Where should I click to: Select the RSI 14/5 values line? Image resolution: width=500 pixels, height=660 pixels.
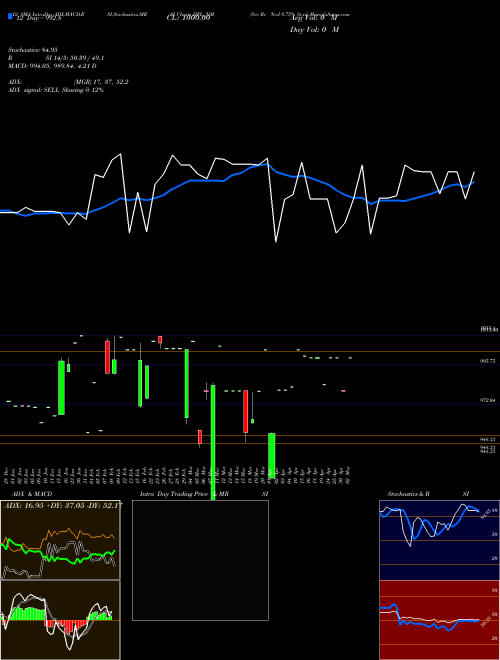pos(56,58)
